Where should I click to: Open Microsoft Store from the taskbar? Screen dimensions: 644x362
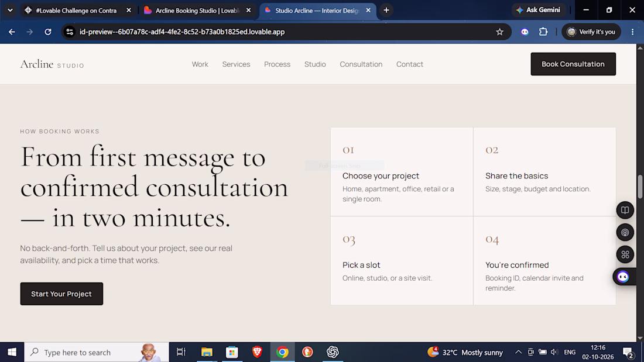[232, 352]
